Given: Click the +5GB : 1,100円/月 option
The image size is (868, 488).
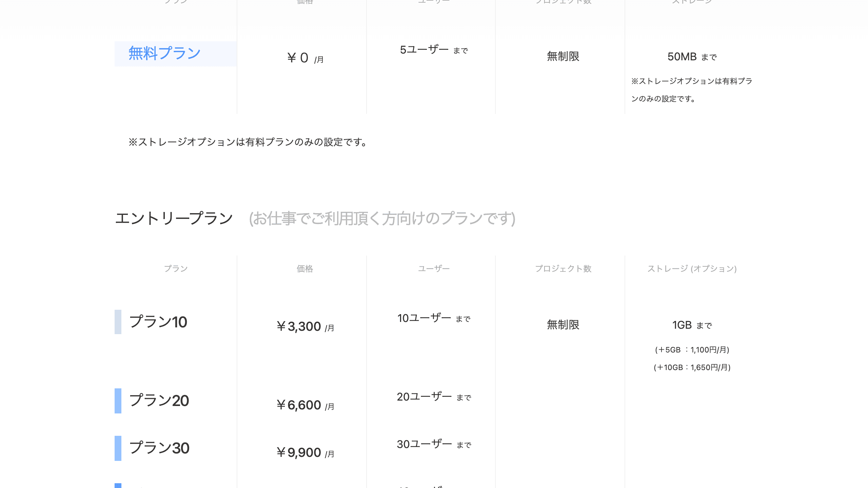Looking at the screenshot, I should coord(692,350).
